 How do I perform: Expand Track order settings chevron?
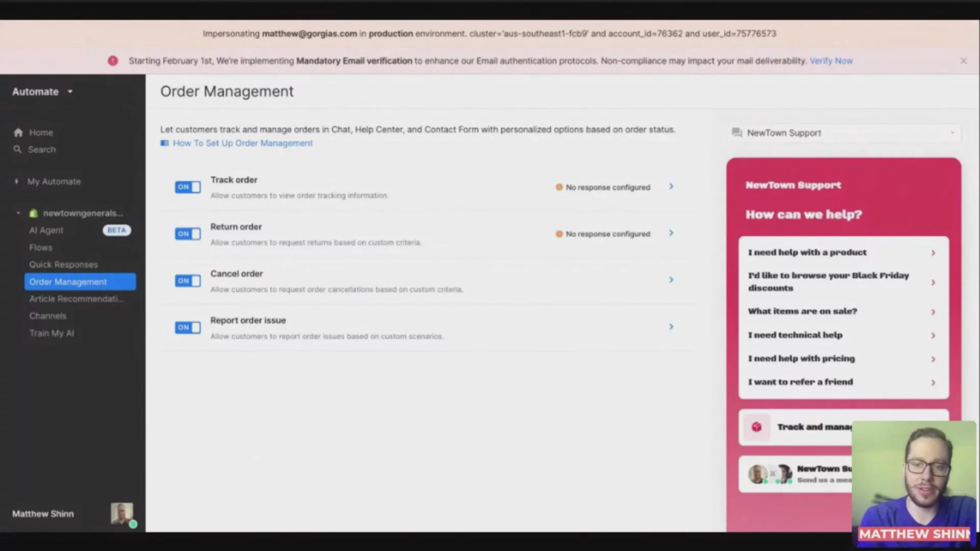(671, 187)
